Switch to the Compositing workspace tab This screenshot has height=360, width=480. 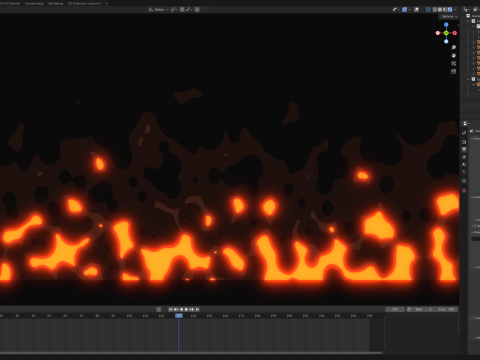pyautogui.click(x=34, y=3)
